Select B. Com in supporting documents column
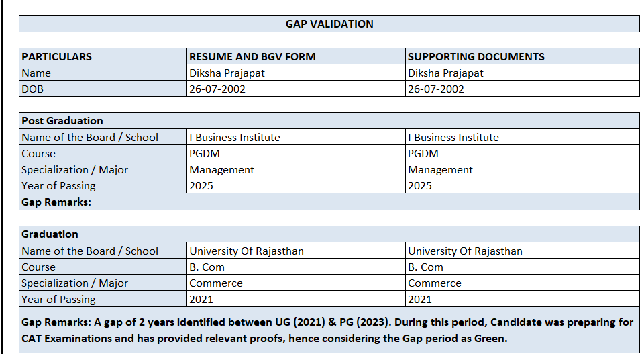Image resolution: width=644 pixels, height=354 pixels. [x=425, y=267]
